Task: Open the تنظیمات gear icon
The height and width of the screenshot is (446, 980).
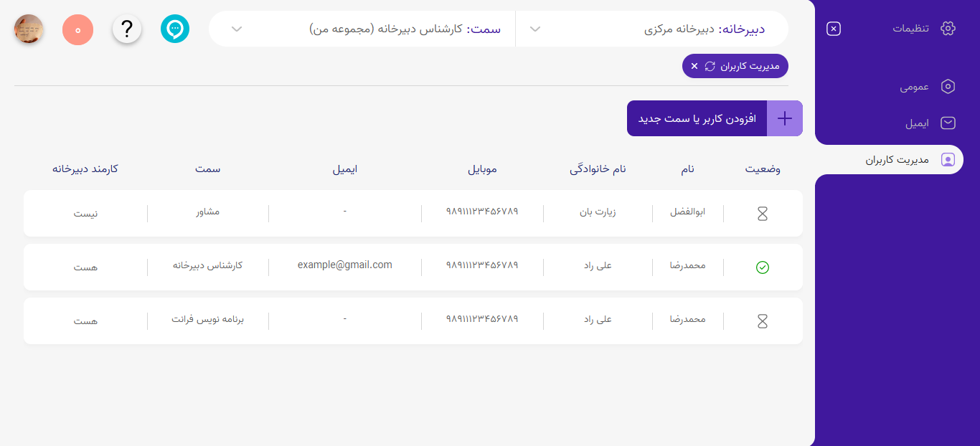Action: point(948,27)
